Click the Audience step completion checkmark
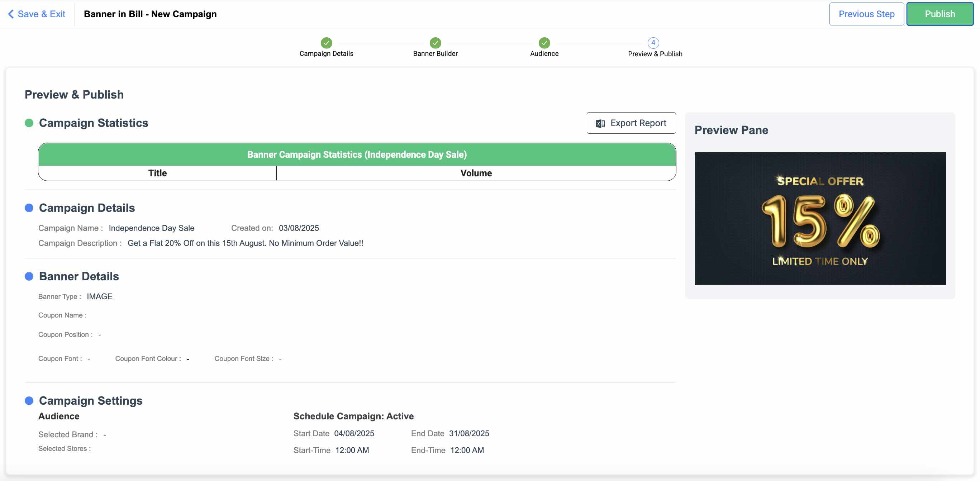The image size is (980, 481). click(544, 43)
